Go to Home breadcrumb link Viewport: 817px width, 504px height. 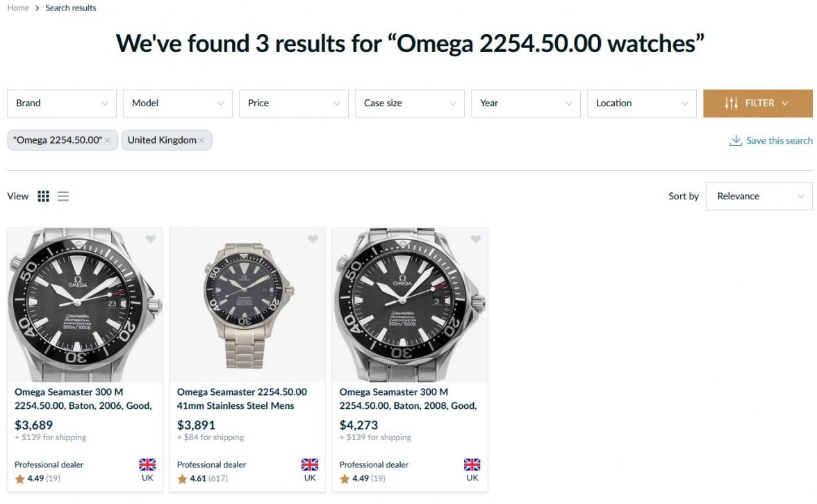click(18, 8)
